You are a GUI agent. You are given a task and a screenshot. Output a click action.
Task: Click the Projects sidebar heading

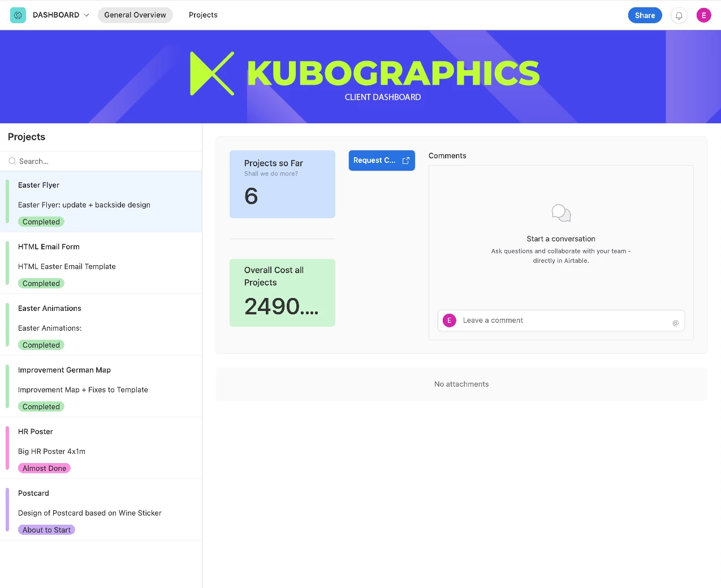point(27,137)
